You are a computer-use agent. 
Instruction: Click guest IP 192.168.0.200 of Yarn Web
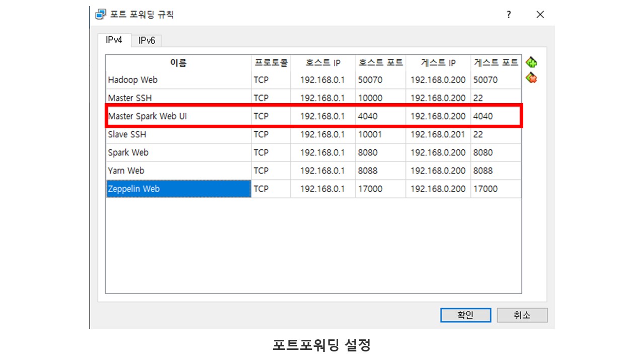pos(438,170)
